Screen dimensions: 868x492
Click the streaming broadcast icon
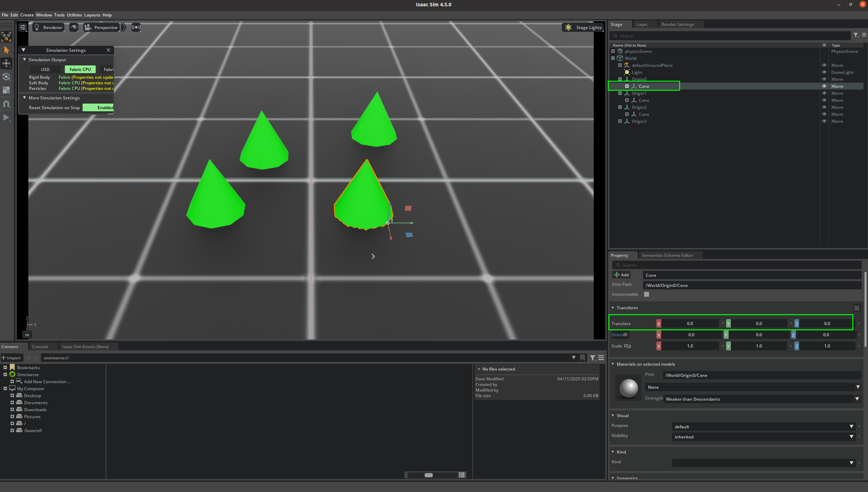pos(136,27)
